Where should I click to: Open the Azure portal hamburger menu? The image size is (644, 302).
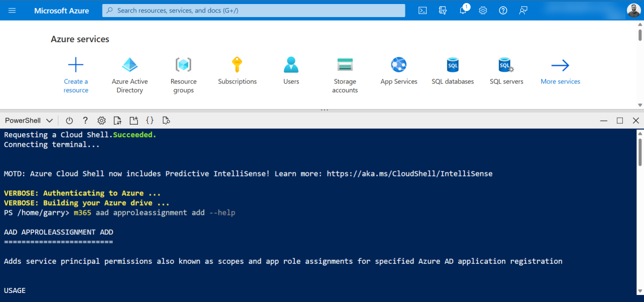click(12, 10)
